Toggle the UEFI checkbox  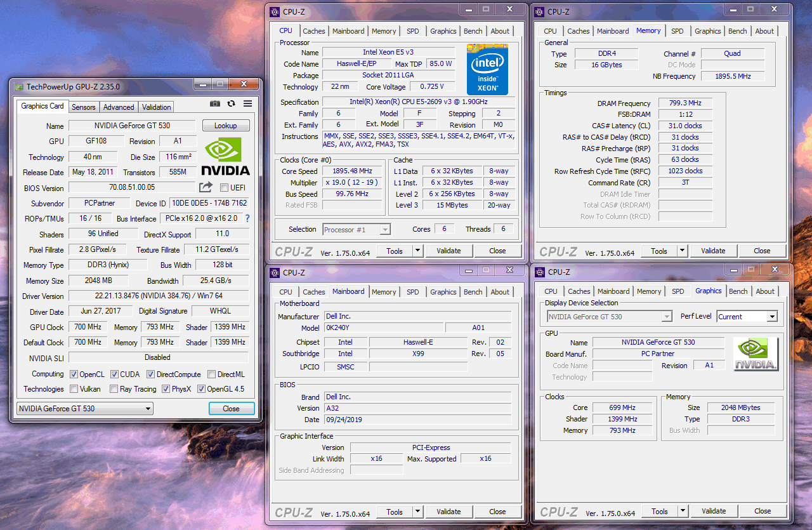(224, 187)
